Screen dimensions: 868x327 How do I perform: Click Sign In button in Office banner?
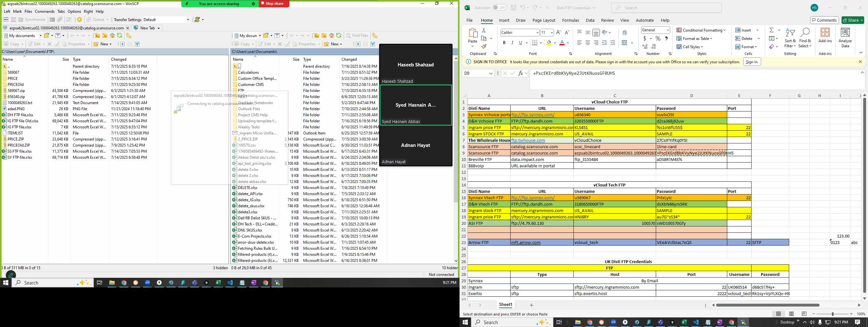(x=752, y=62)
